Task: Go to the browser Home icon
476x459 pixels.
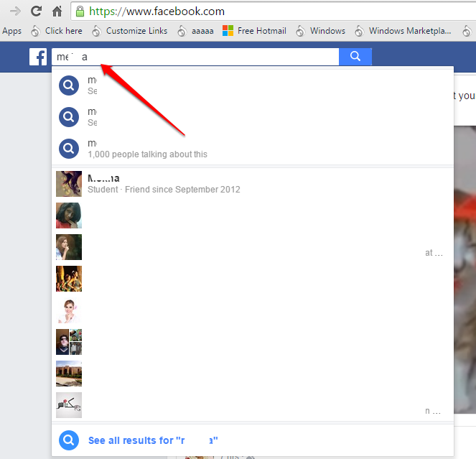Action: [x=57, y=11]
